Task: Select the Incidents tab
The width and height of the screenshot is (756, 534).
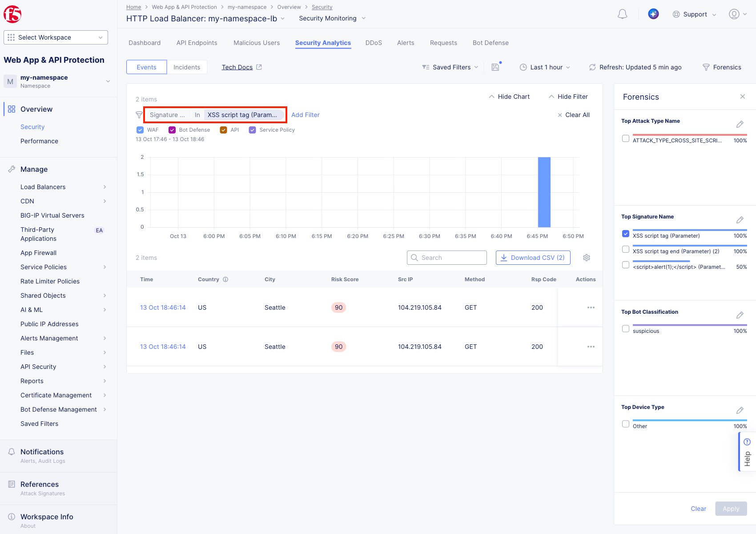Action: click(187, 67)
